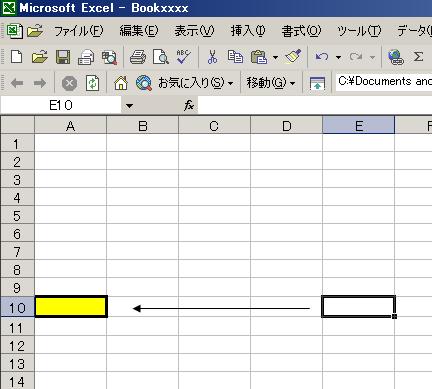Select row 13 header
The height and width of the screenshot is (389, 432).
click(x=17, y=363)
